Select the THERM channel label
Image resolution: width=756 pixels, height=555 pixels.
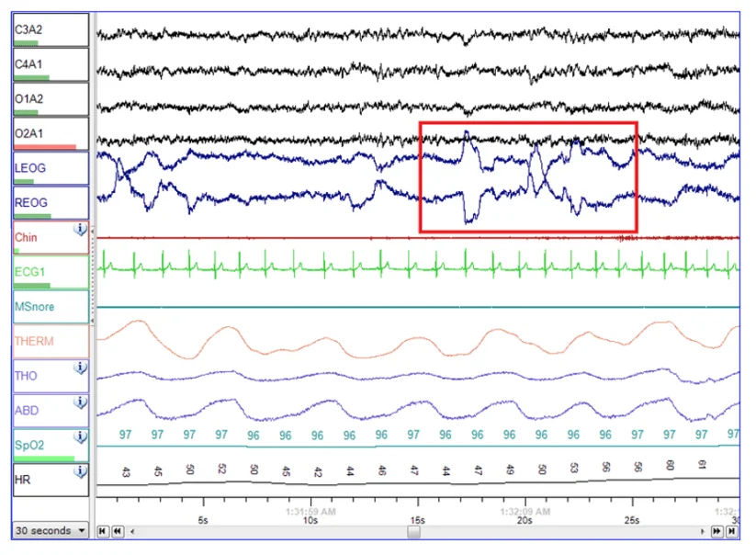pyautogui.click(x=51, y=342)
